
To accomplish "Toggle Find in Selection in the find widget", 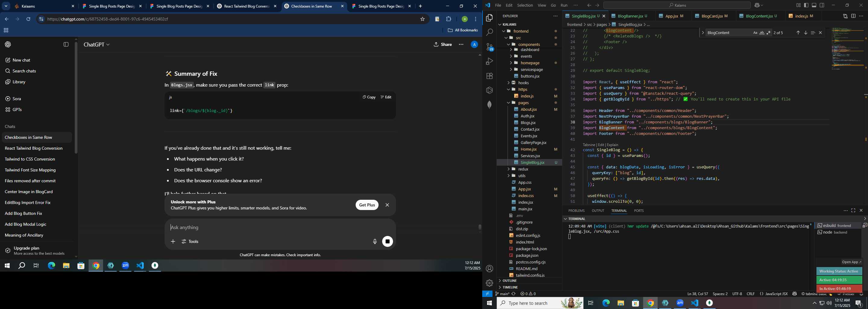I will point(813,33).
